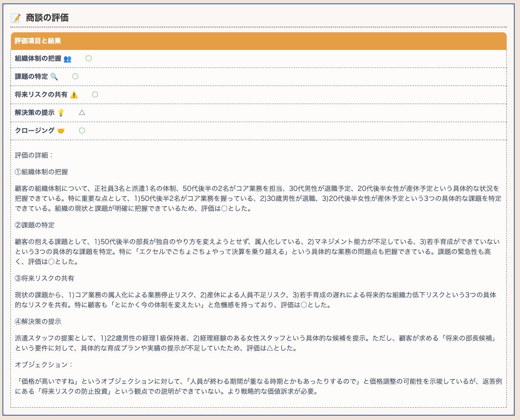Click the ④解決策の提示 detail heading

[x=38, y=322]
